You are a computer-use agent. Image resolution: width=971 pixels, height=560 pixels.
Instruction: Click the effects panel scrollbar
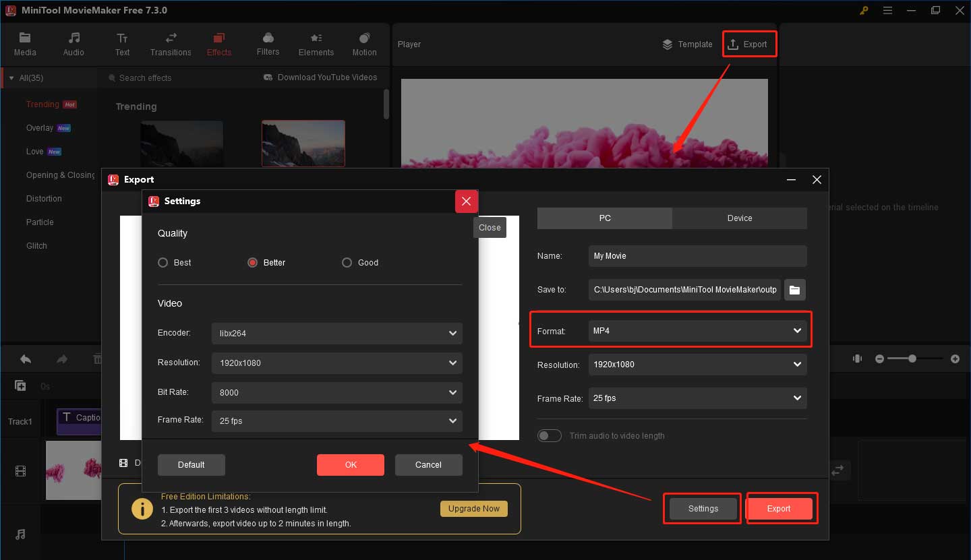coord(386,104)
